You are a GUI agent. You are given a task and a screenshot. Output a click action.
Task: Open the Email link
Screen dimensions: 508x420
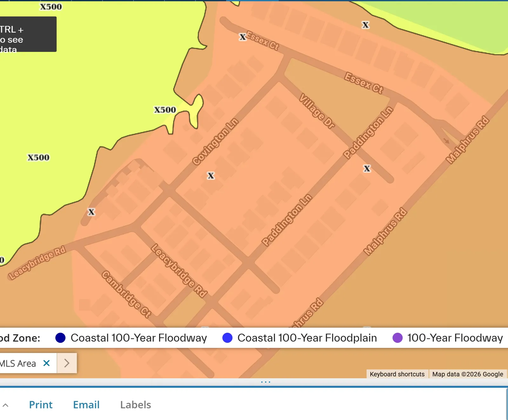(86, 405)
